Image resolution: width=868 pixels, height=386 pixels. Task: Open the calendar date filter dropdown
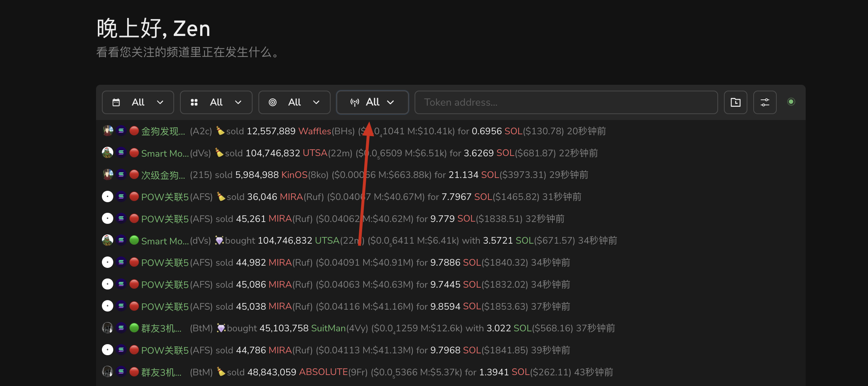(138, 102)
